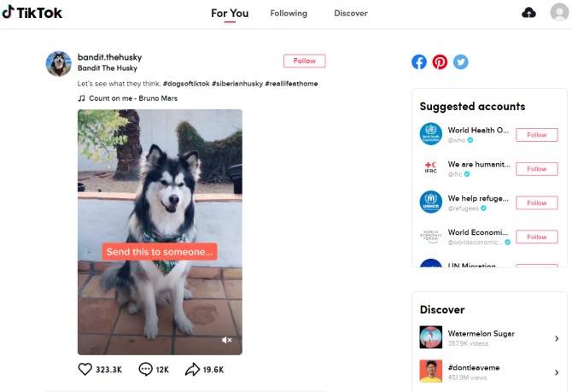
Task: Click the #siberianhusky hashtag
Action: click(x=237, y=84)
